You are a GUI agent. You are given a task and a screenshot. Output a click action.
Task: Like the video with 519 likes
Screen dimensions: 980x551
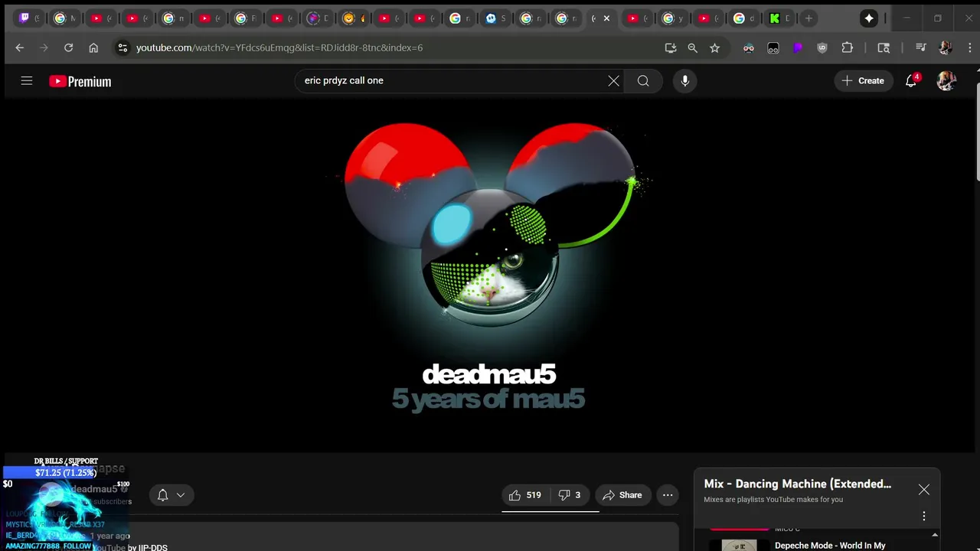coord(525,495)
